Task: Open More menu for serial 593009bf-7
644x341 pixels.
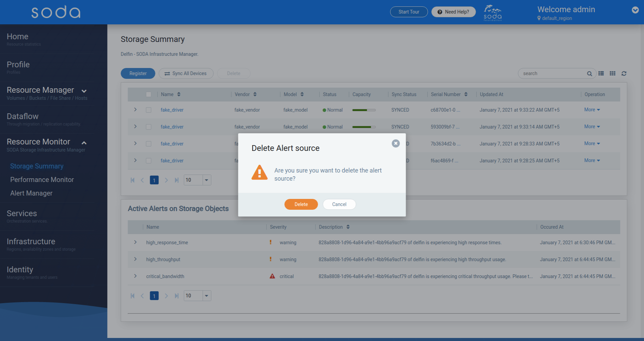Action: 592,127
